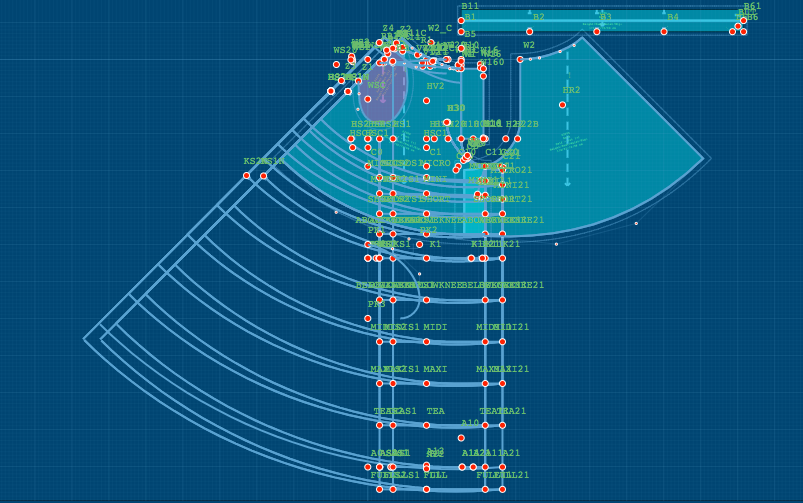Select the MIDI point on the center line
Screen dimensions: 803x503
(x=426, y=341)
